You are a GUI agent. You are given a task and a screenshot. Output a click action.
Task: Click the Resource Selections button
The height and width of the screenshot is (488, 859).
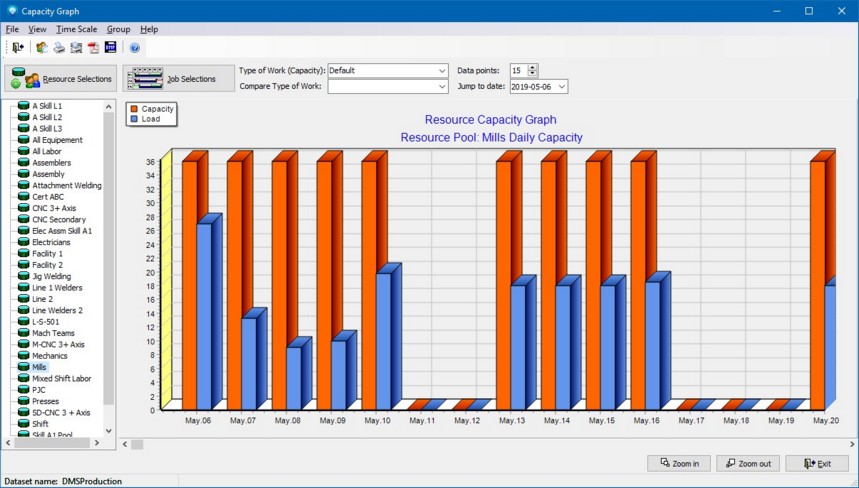pos(59,79)
